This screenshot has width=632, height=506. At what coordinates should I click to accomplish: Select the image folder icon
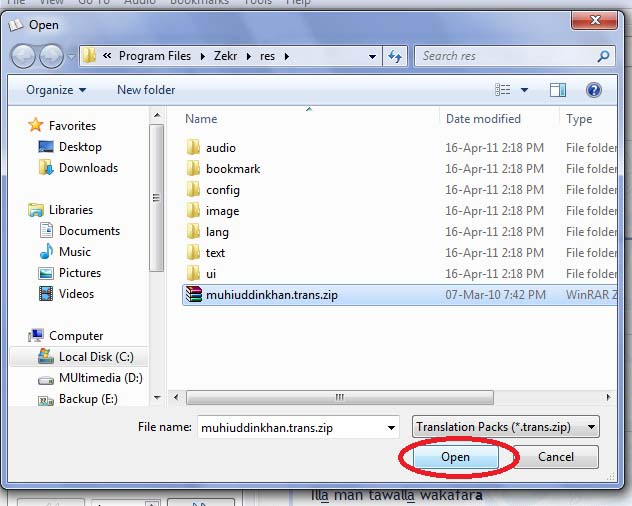click(193, 210)
